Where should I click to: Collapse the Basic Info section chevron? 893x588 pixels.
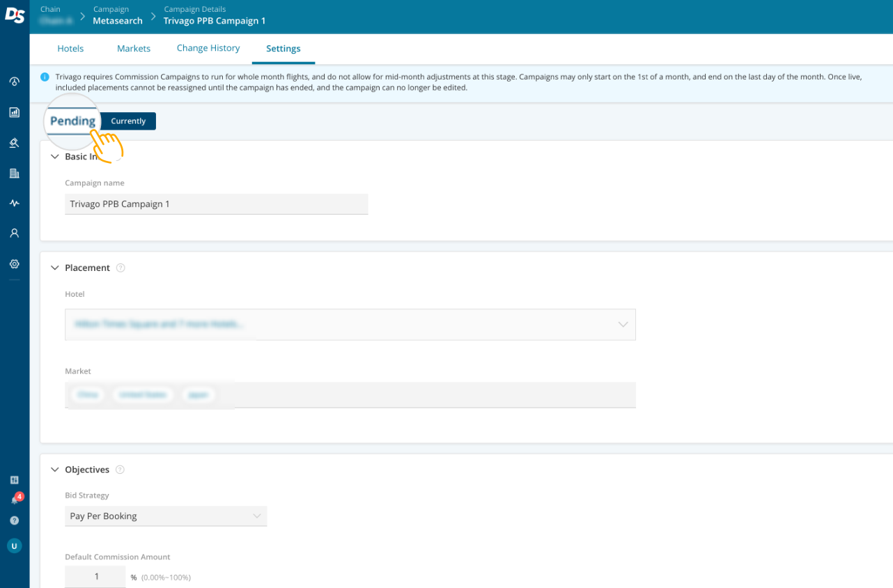pos(55,157)
